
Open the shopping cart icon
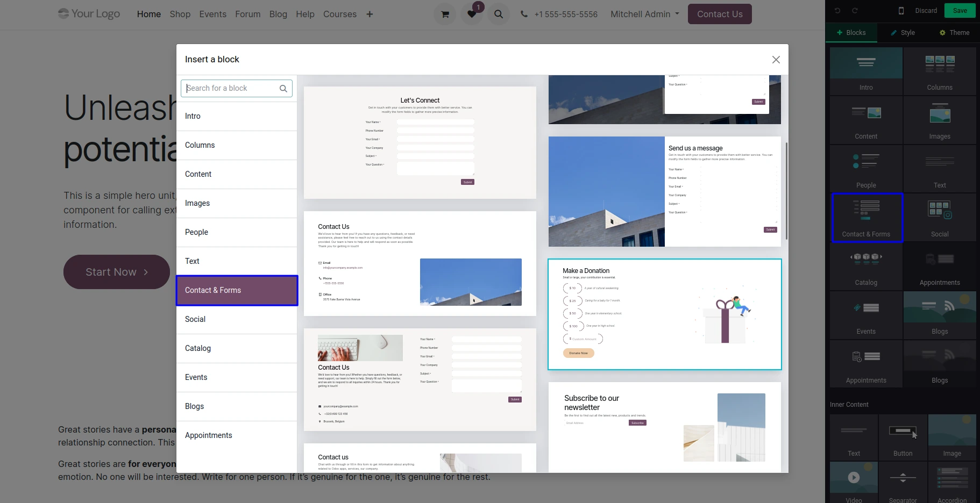click(x=445, y=14)
